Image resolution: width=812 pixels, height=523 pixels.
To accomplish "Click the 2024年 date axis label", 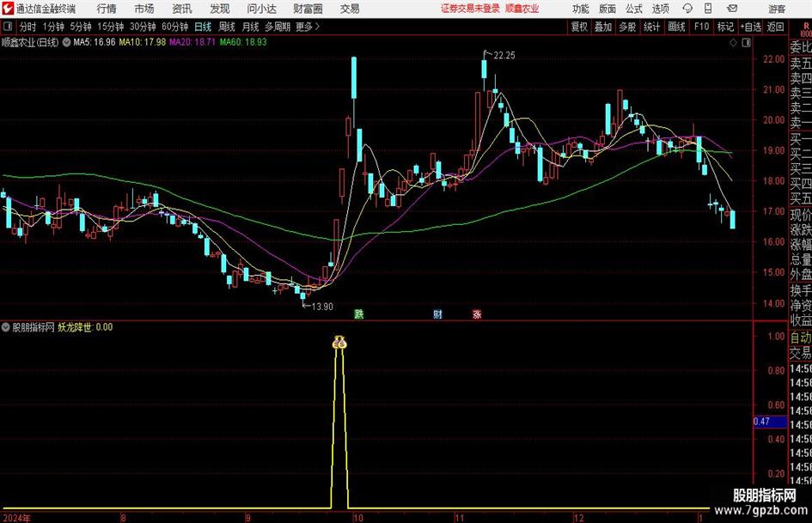I will [x=16, y=518].
